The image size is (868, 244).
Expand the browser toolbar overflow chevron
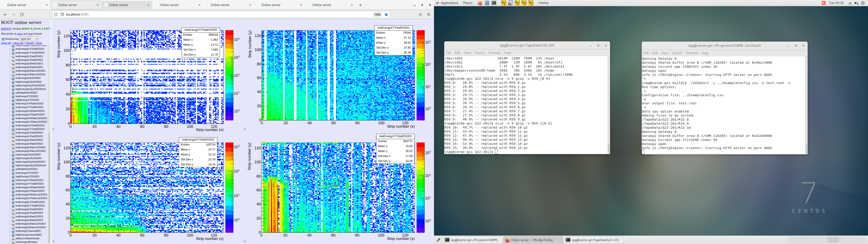pyautogui.click(x=420, y=14)
